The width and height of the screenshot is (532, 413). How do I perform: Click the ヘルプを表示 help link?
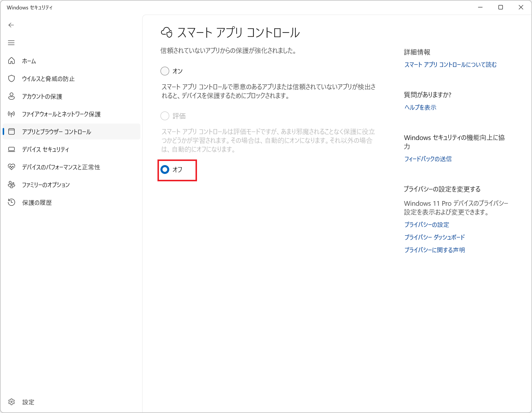point(420,107)
